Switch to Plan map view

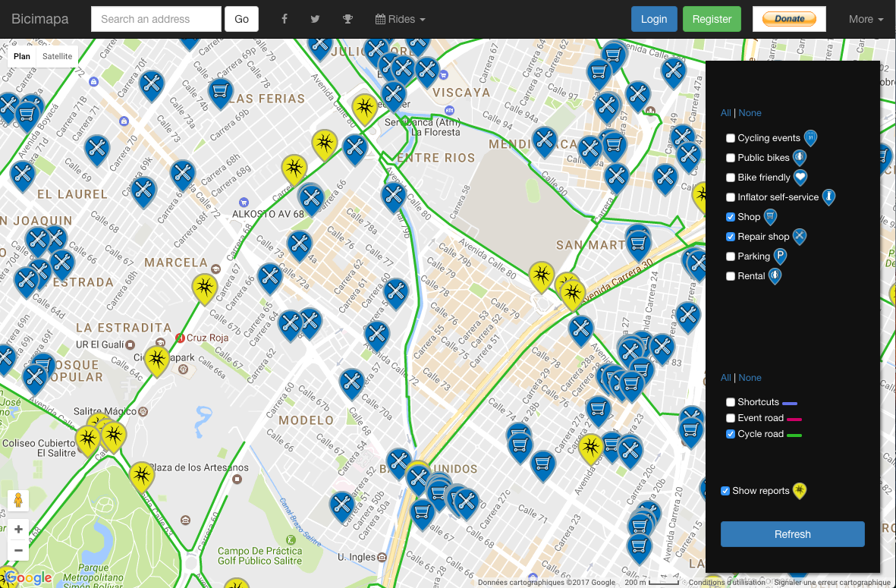pyautogui.click(x=22, y=56)
